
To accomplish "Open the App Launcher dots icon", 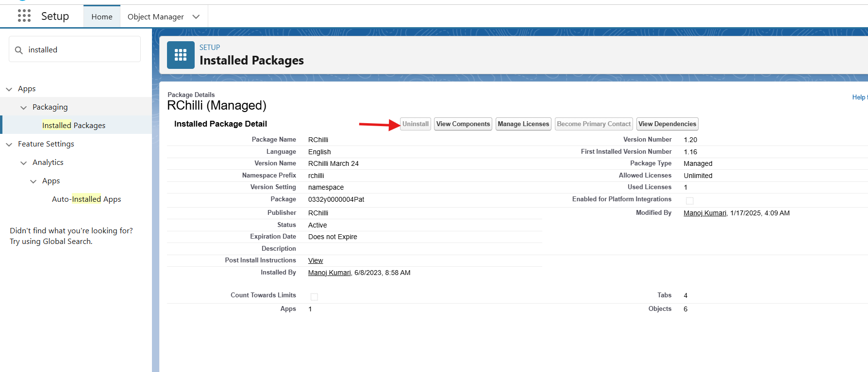I will (24, 16).
